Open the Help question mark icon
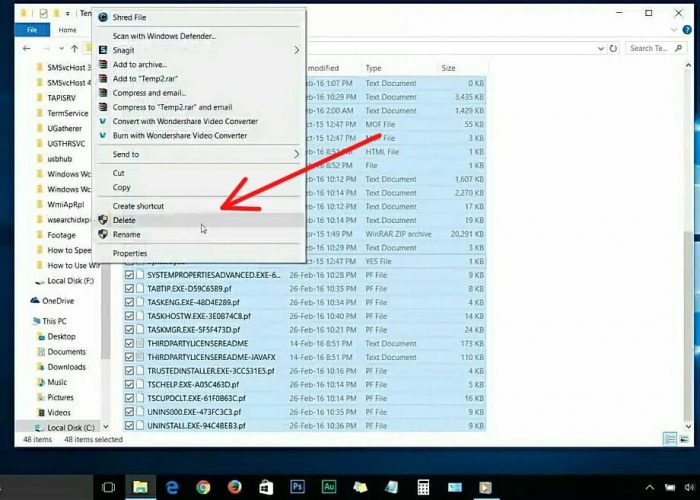 tap(687, 30)
